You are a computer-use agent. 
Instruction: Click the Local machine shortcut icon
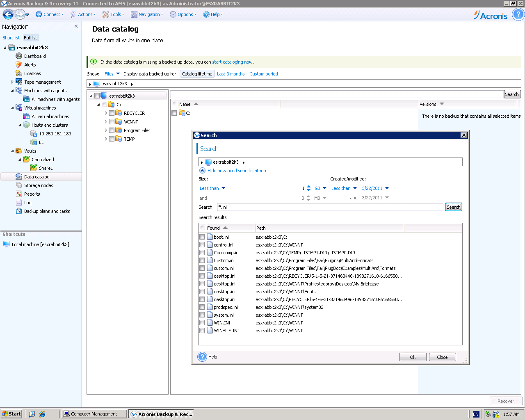click(x=7, y=244)
